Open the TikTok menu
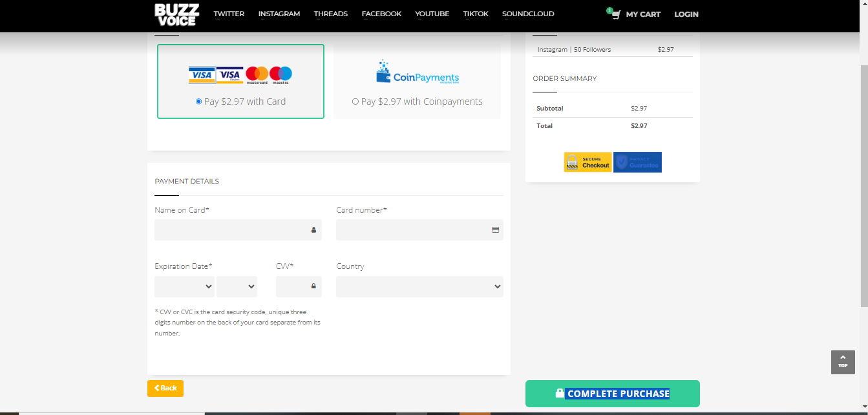This screenshot has height=415, width=868. pos(476,14)
